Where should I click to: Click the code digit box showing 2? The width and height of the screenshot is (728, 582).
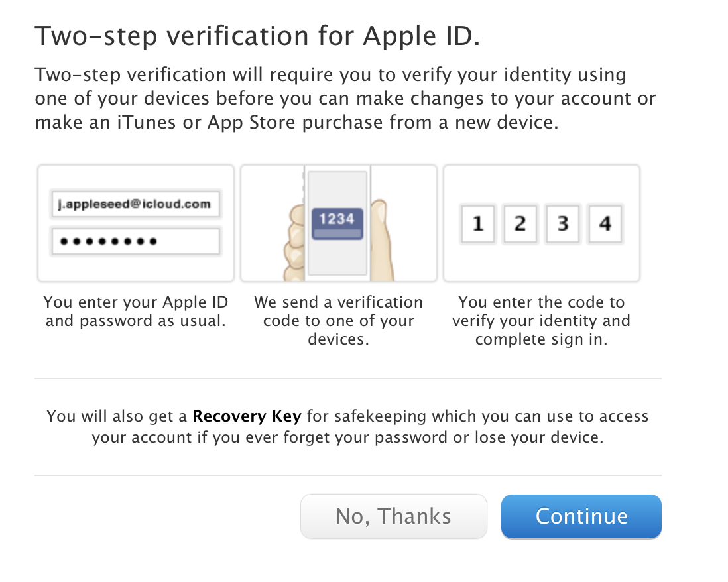pos(520,223)
